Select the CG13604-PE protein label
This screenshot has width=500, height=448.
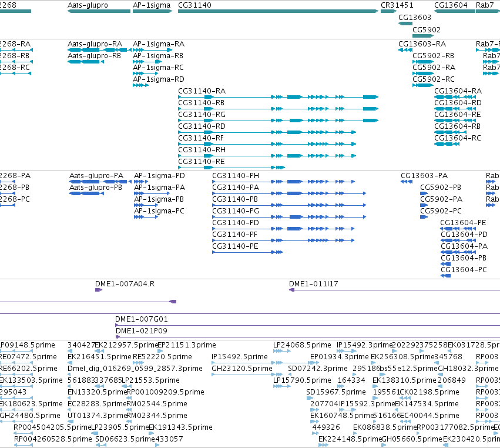pyautogui.click(x=463, y=223)
